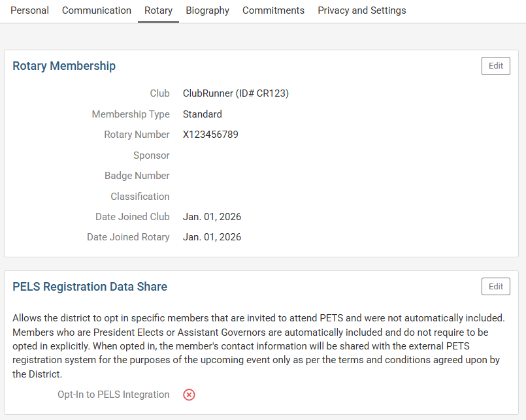Switch to the Personal tab
526x420 pixels.
[x=29, y=10]
